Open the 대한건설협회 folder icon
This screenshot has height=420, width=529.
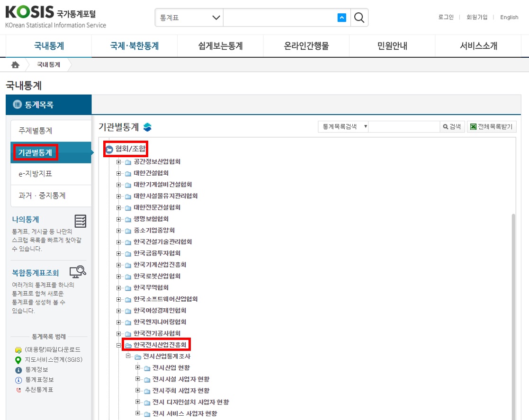(x=128, y=173)
